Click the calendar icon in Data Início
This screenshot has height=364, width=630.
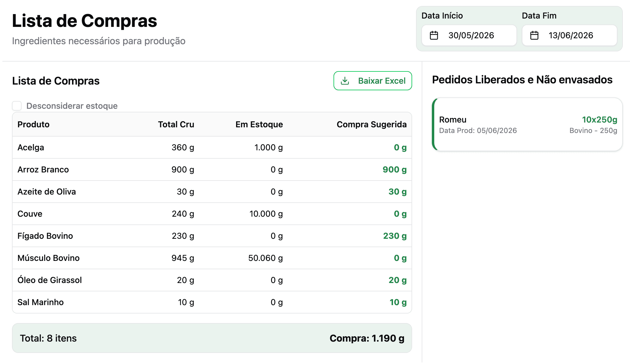coord(434,35)
